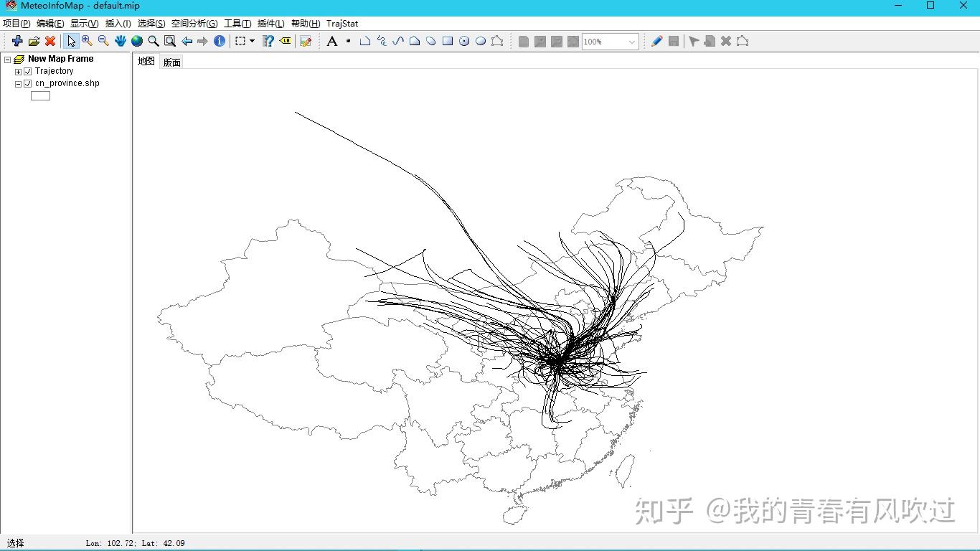Select the curved polygon tool
Screen dimensions: 980x551
coord(430,42)
